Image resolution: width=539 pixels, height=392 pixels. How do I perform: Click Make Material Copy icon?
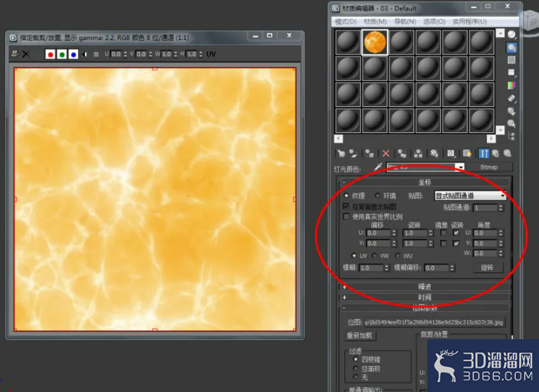click(x=402, y=153)
